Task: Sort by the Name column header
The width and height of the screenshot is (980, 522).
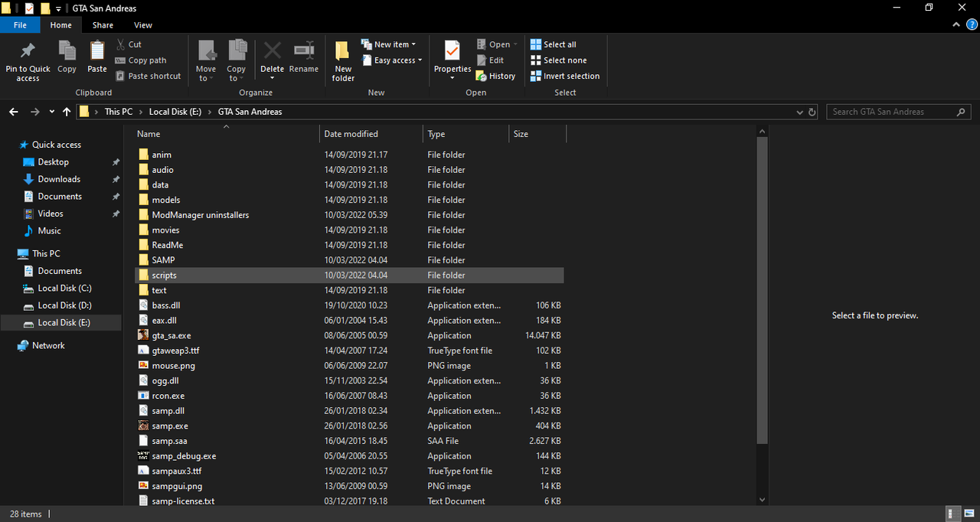Action: pyautogui.click(x=227, y=134)
